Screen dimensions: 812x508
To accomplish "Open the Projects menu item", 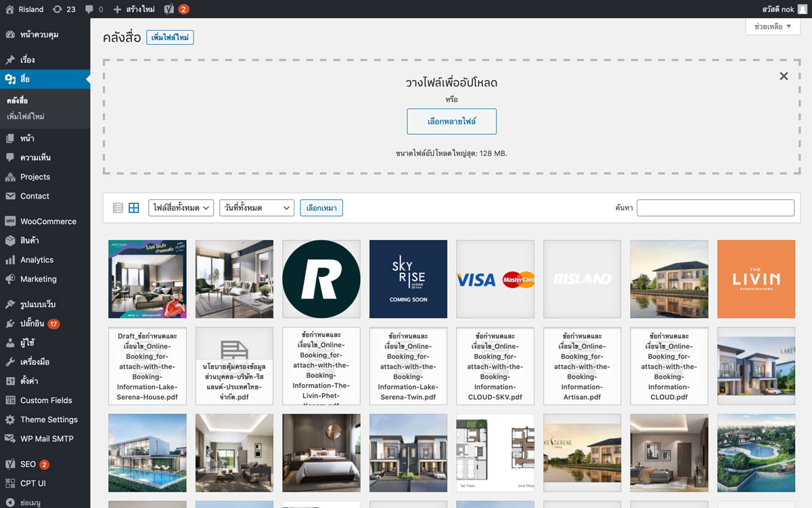I will (x=35, y=177).
